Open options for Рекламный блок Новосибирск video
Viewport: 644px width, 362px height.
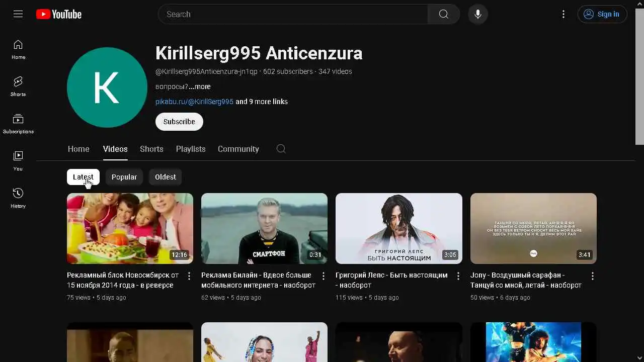[x=189, y=276]
